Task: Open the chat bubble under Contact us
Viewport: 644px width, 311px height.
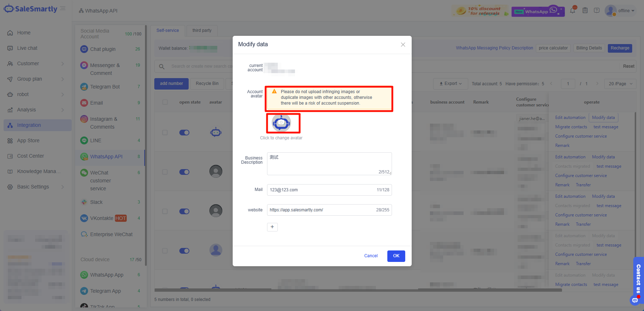Action: click(635, 300)
